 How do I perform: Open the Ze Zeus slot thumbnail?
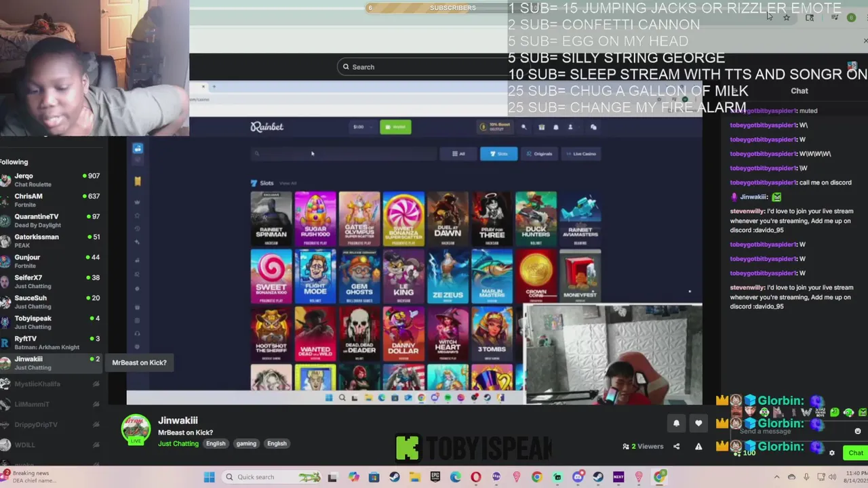pos(448,276)
